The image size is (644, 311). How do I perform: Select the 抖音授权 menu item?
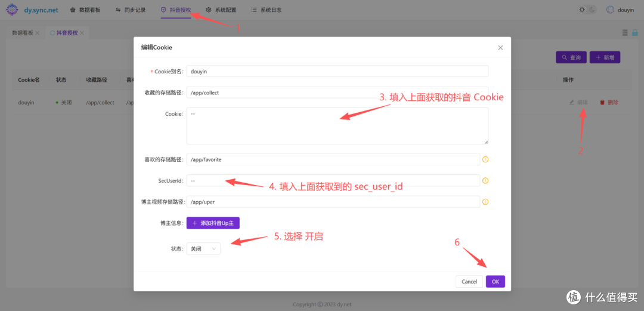point(176,10)
